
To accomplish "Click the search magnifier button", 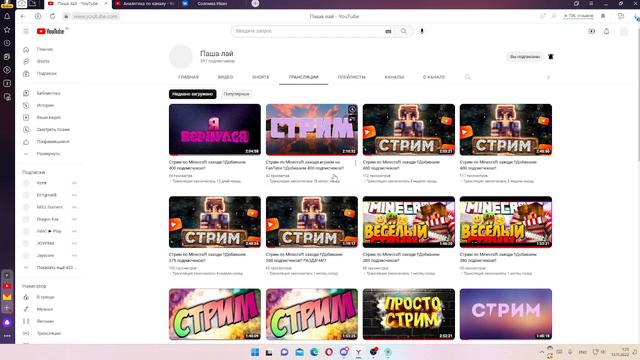I will tap(404, 31).
